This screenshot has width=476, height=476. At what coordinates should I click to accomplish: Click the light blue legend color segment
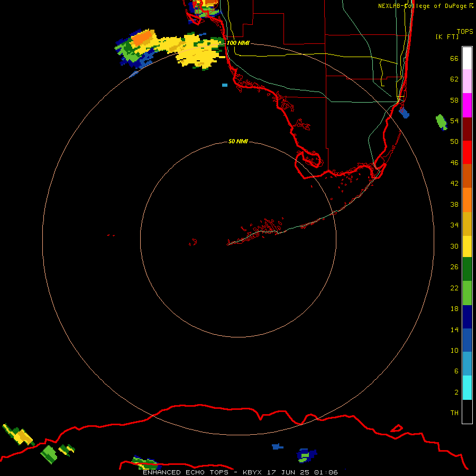click(467, 364)
